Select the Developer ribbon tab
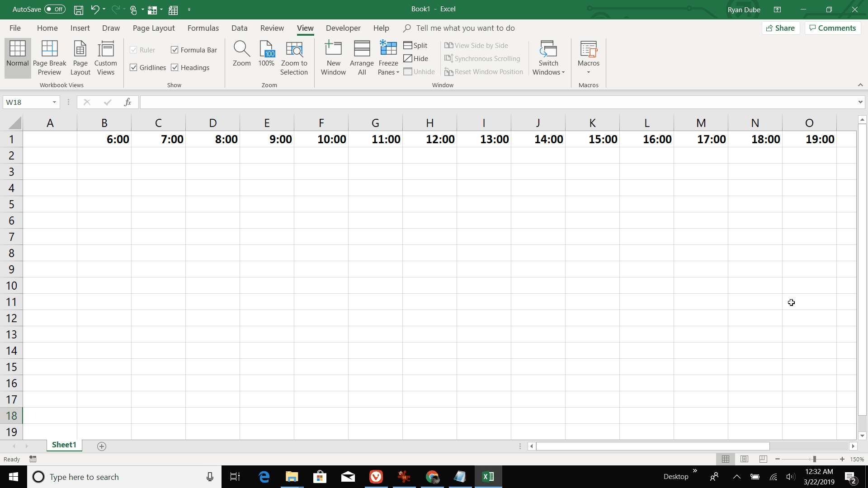 [x=343, y=28]
